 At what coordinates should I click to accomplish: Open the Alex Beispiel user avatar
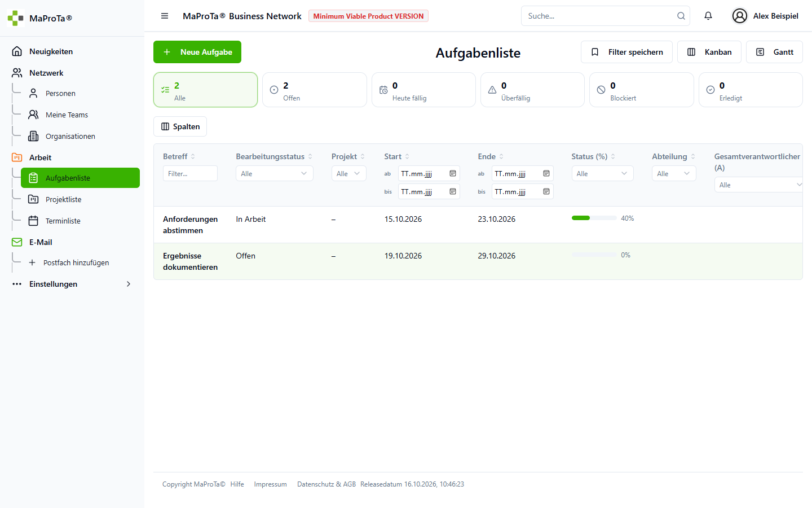pyautogui.click(x=739, y=16)
